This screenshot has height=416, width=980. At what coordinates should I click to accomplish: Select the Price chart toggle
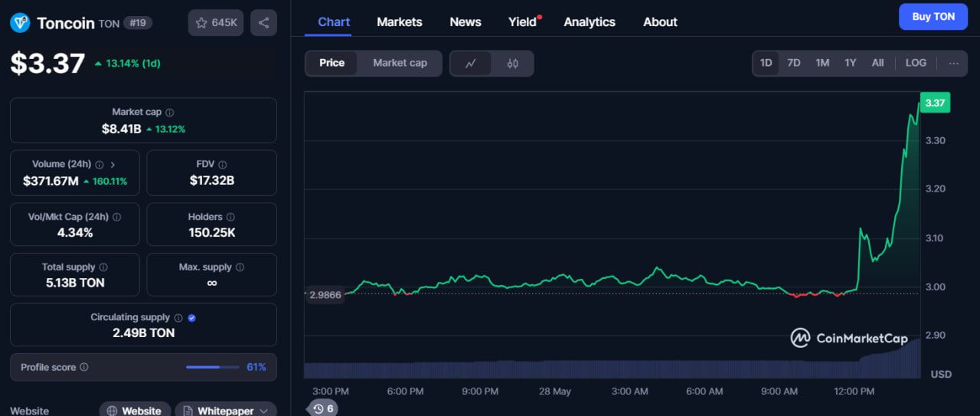(332, 63)
